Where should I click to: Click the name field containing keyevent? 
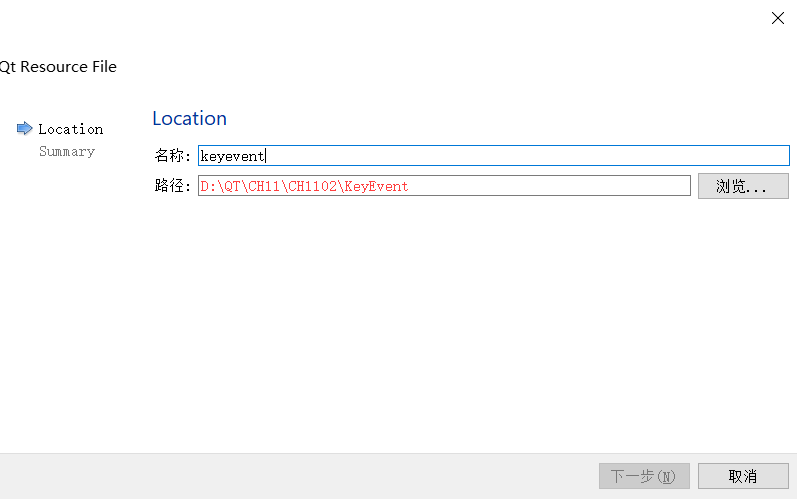[494, 155]
